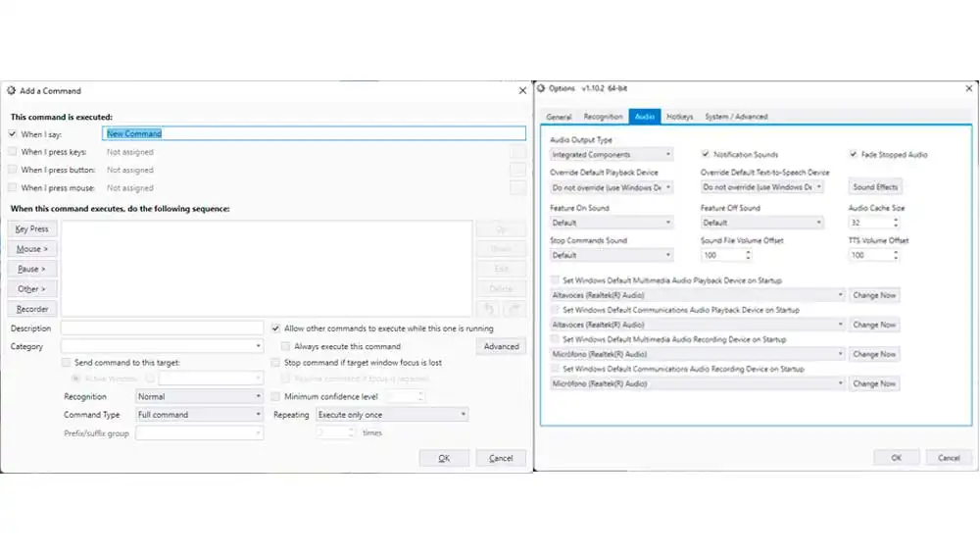Open the Category dropdown
Screen dimensions: 980x556
(x=162, y=346)
